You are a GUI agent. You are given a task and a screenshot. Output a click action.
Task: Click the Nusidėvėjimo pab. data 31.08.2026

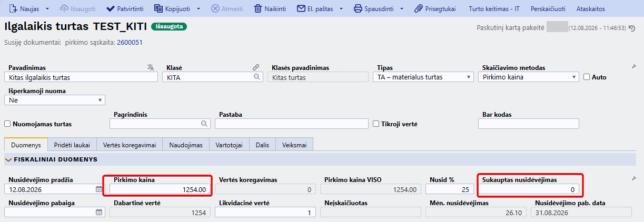click(581, 213)
